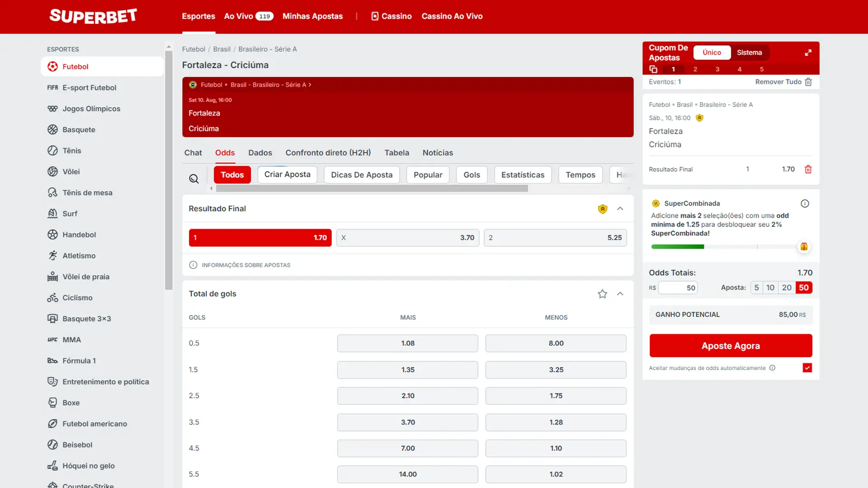Select Criciúma win odds 5.25
Screen dimensions: 868x488
555,238
